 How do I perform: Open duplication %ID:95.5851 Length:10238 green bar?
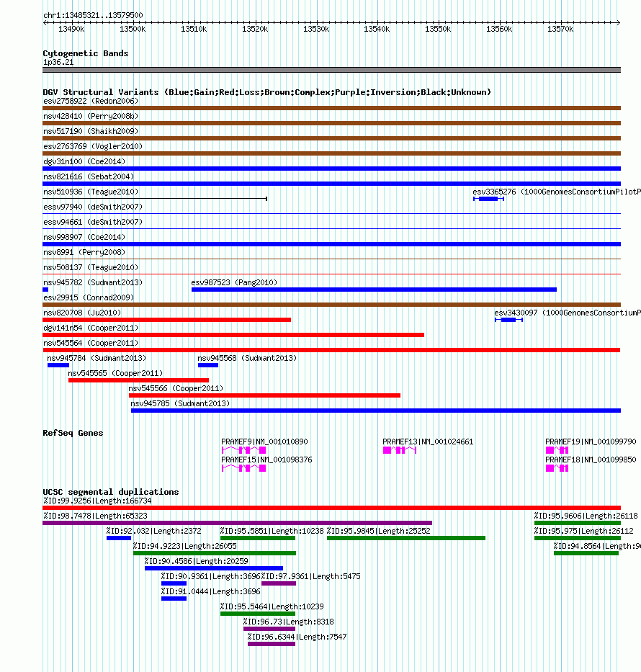click(258, 538)
